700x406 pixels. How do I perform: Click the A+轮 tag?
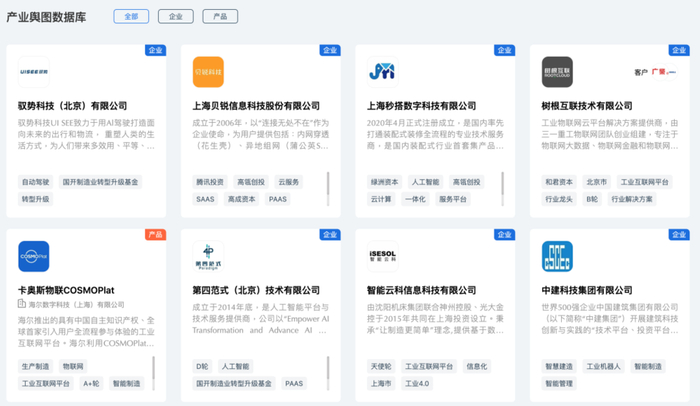91,383
